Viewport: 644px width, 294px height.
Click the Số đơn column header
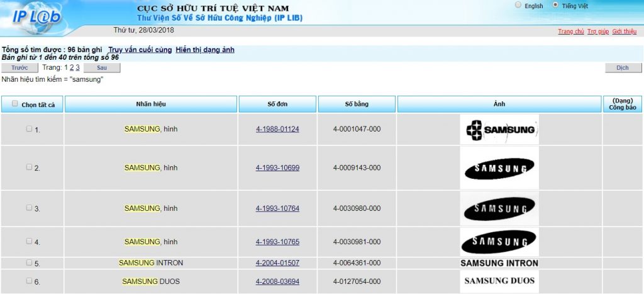pyautogui.click(x=277, y=104)
